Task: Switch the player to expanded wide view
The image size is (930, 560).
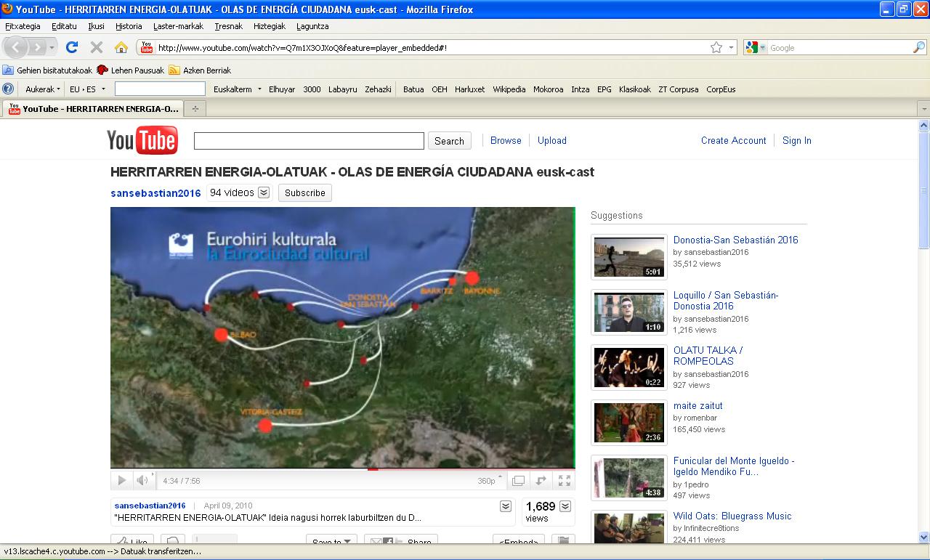Action: click(x=541, y=481)
